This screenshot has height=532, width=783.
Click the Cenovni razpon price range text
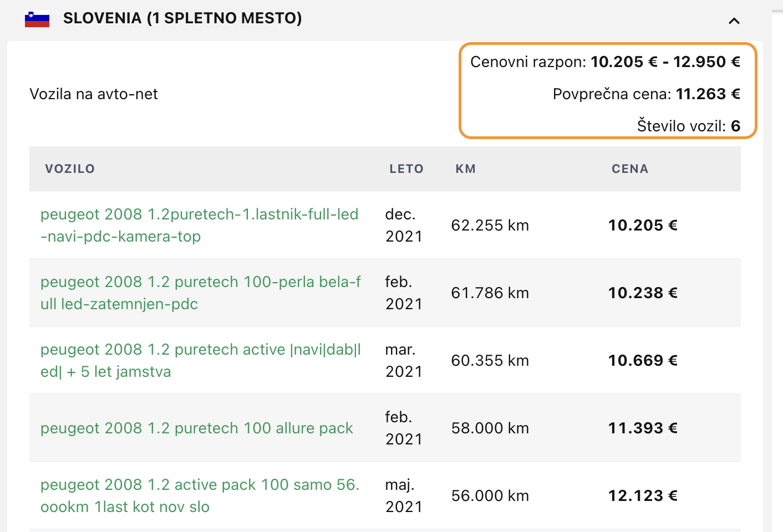coord(605,62)
